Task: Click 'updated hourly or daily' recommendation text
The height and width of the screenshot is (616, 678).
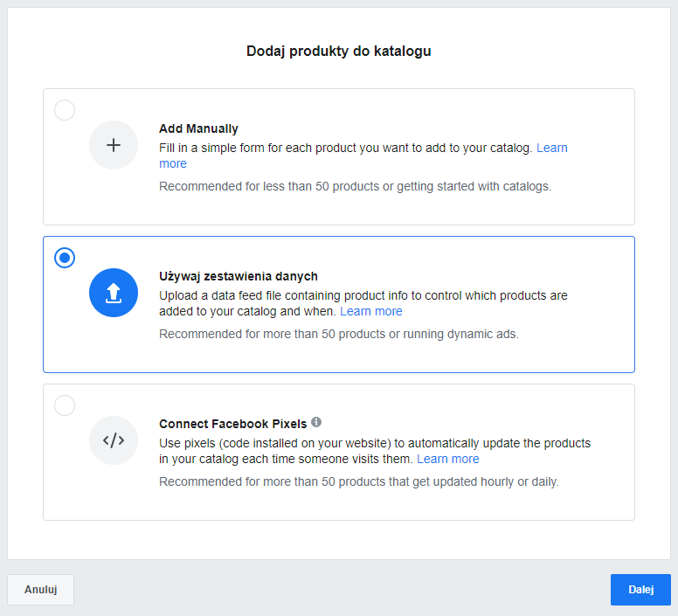Action: tap(359, 481)
